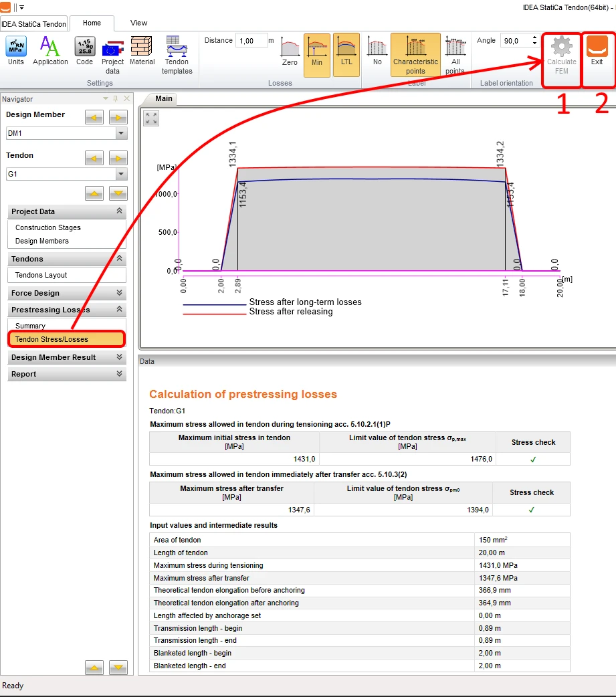Open the Code settings icon
This screenshot has width=616, height=697.
point(84,46)
